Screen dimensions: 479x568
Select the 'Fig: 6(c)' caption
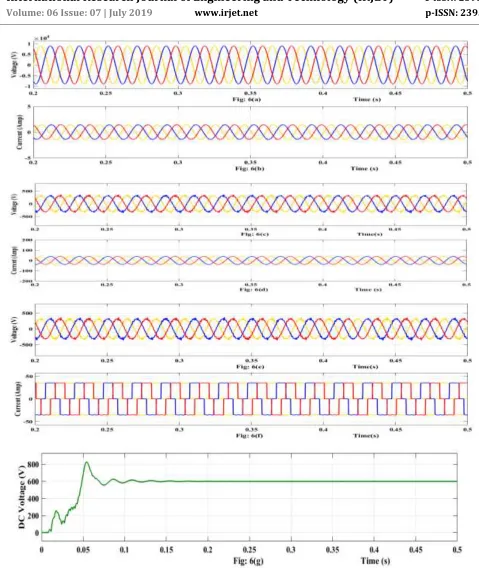[255, 234]
